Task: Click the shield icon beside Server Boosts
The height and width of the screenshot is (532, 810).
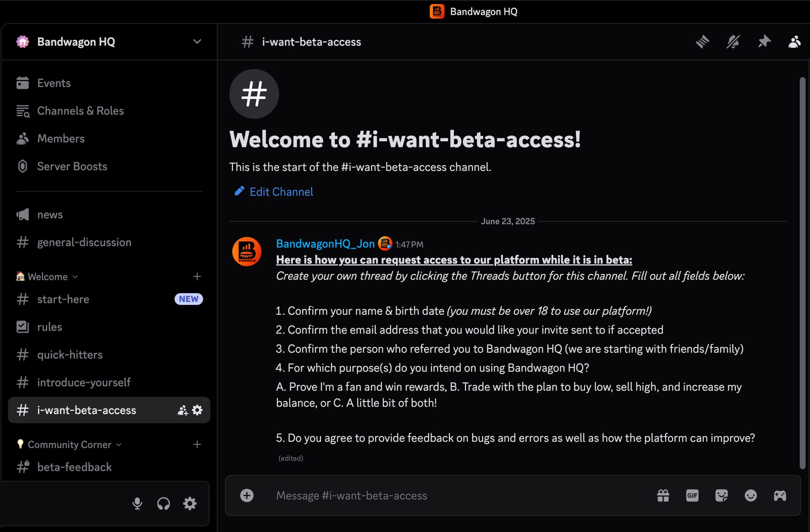Action: (x=23, y=166)
